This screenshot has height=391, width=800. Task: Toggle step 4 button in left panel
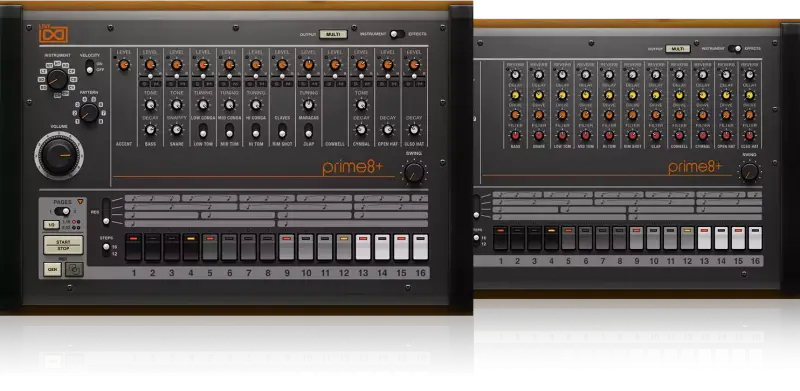[x=191, y=247]
